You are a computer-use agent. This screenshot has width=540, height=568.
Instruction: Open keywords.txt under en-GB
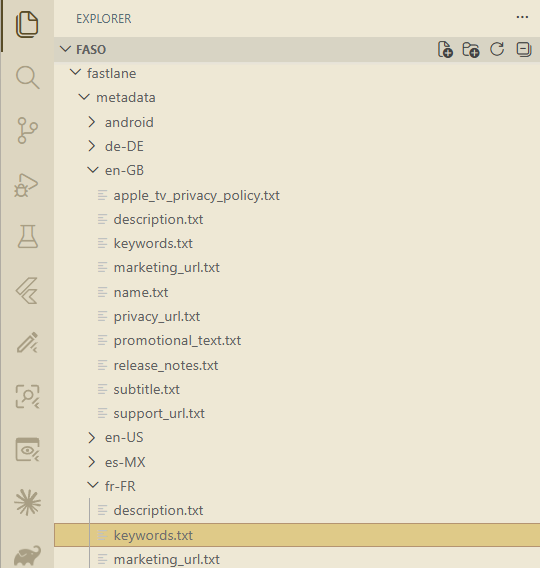click(153, 243)
